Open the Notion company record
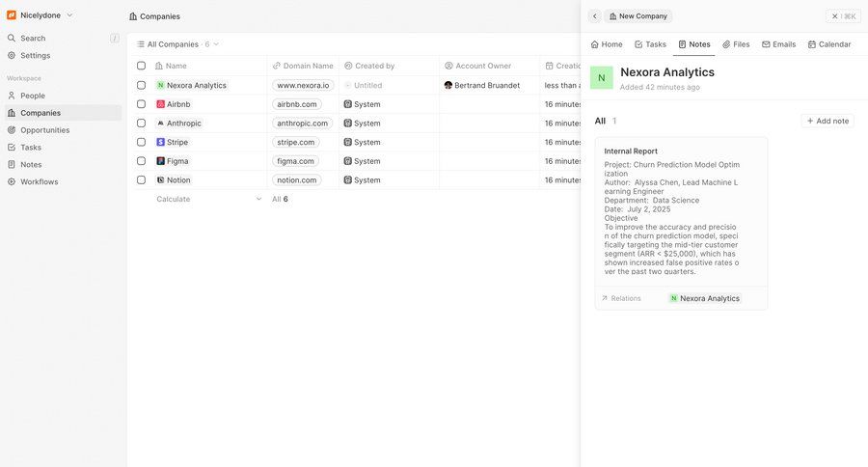Screen dimensions: 868x467 pos(174,180)
